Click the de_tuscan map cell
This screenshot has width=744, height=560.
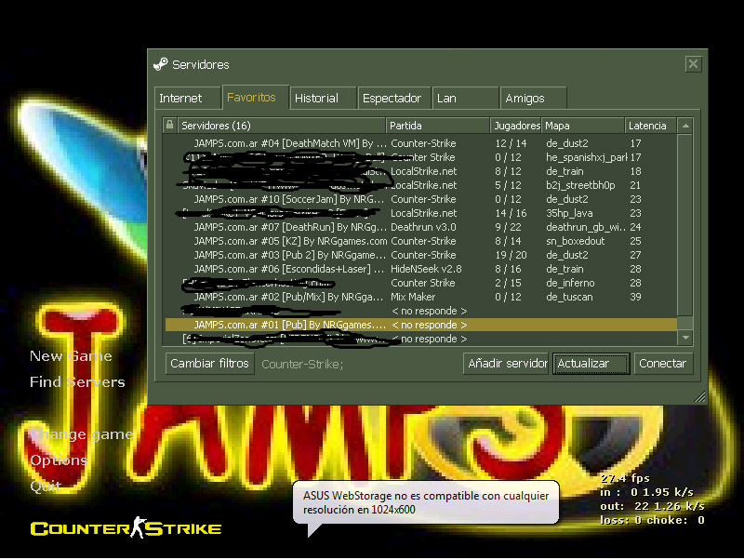pyautogui.click(x=569, y=297)
